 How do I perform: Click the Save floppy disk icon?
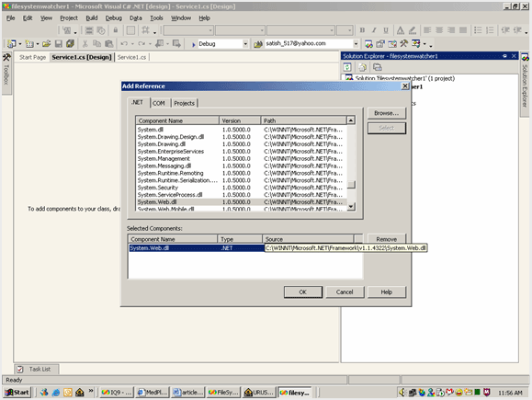[59, 43]
